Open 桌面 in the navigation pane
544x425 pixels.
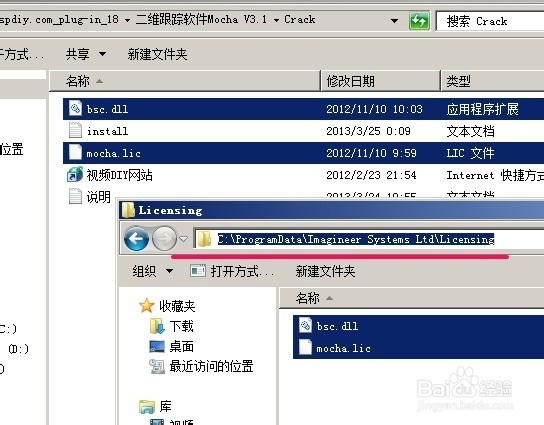click(181, 346)
